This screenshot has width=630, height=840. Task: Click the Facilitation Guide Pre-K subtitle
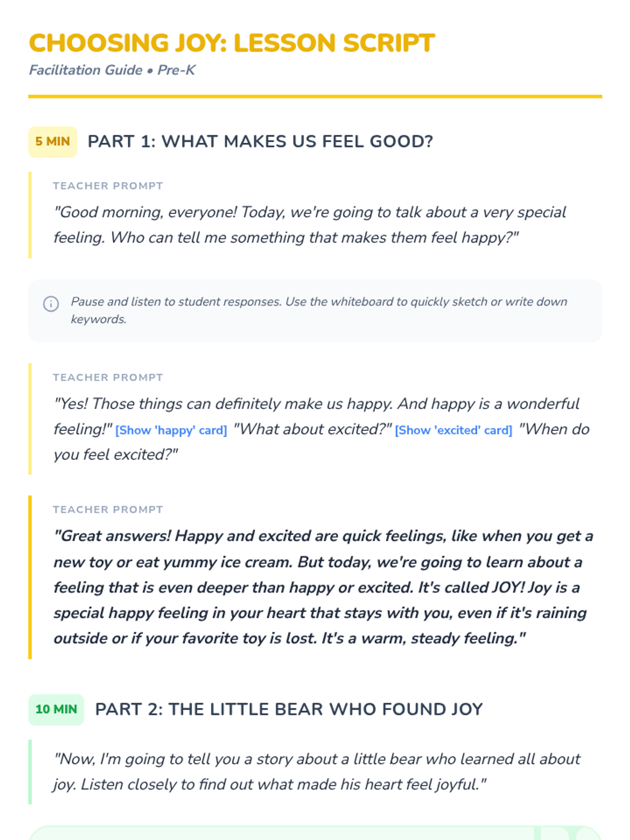click(112, 70)
